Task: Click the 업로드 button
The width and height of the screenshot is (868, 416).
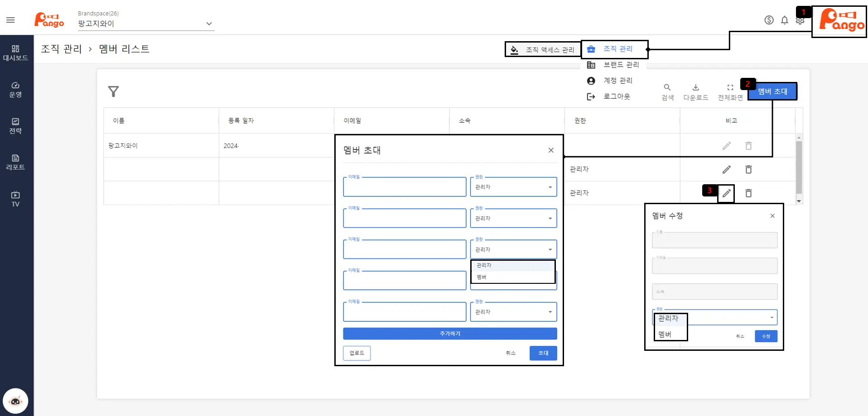Action: pyautogui.click(x=357, y=353)
